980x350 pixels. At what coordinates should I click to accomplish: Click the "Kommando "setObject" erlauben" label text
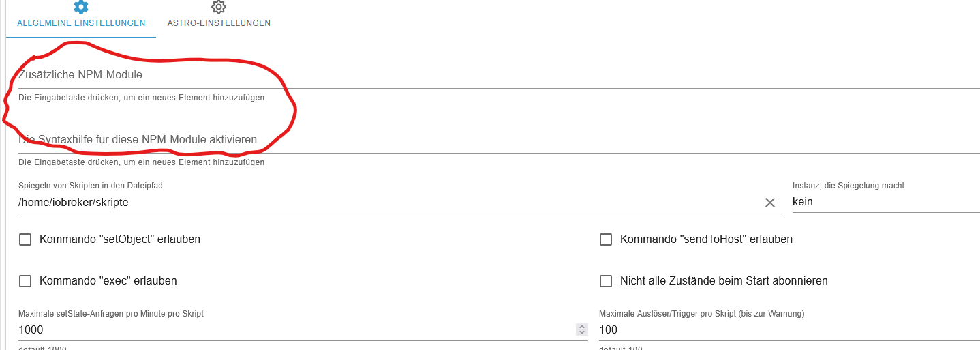(120, 239)
